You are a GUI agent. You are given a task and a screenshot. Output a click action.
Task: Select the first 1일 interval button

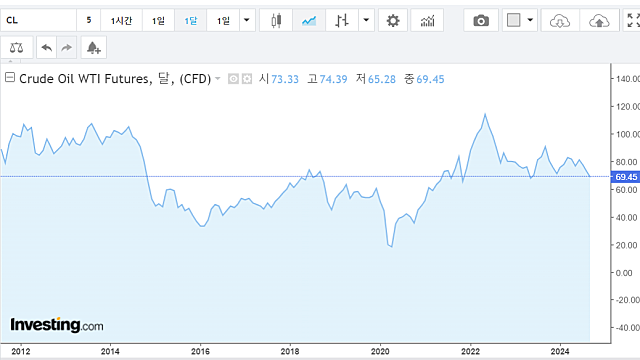pos(158,20)
